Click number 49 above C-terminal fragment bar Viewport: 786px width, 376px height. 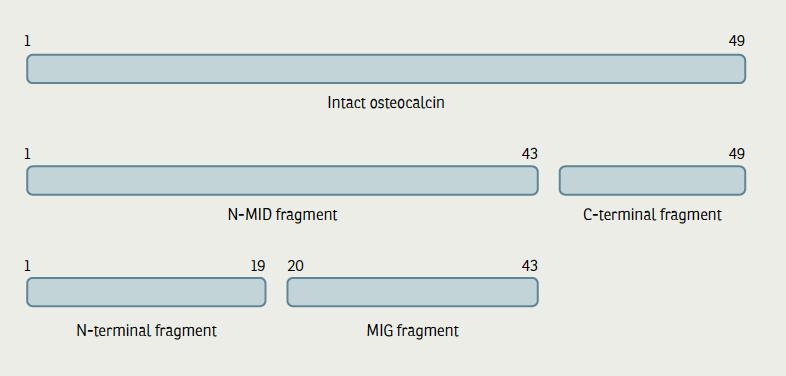coord(736,153)
